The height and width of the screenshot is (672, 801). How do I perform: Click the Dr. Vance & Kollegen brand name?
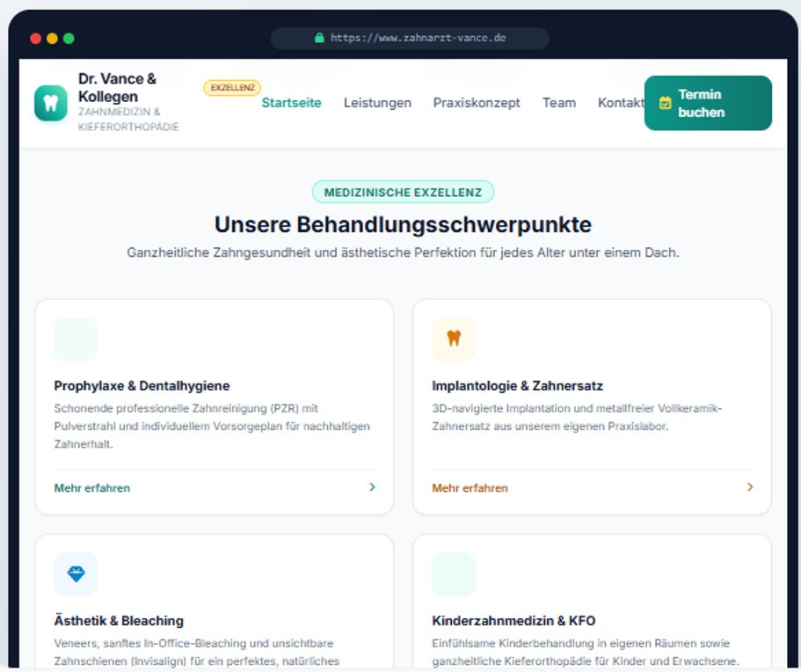[x=118, y=87]
